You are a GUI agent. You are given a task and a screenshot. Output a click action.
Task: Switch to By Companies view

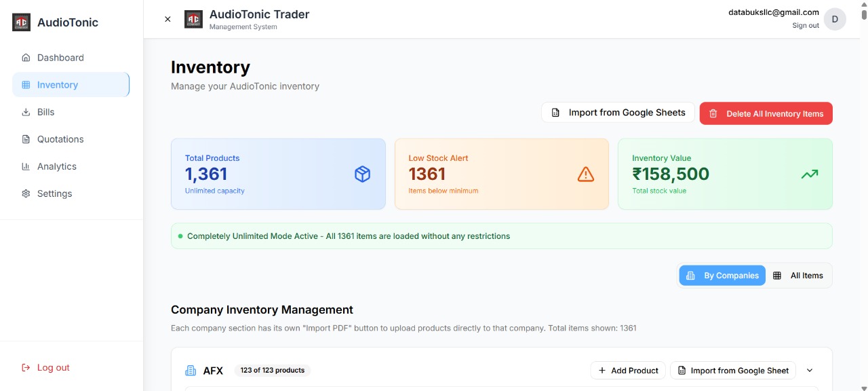[722, 276]
